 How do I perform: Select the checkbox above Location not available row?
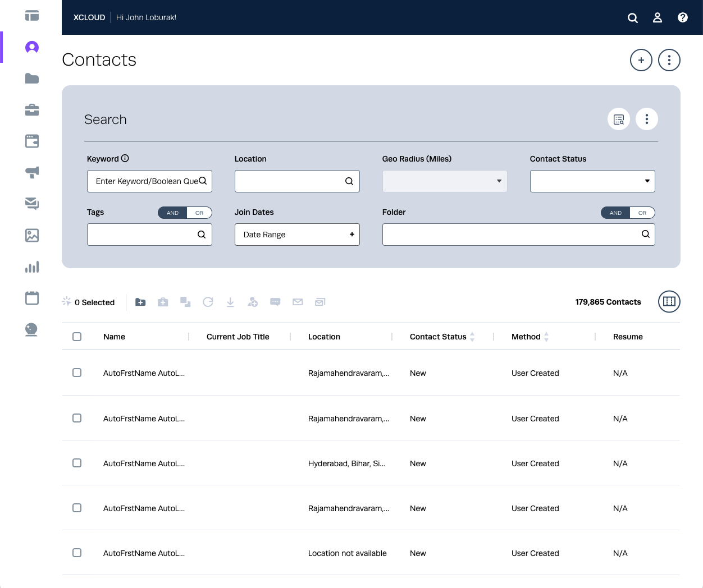click(77, 508)
